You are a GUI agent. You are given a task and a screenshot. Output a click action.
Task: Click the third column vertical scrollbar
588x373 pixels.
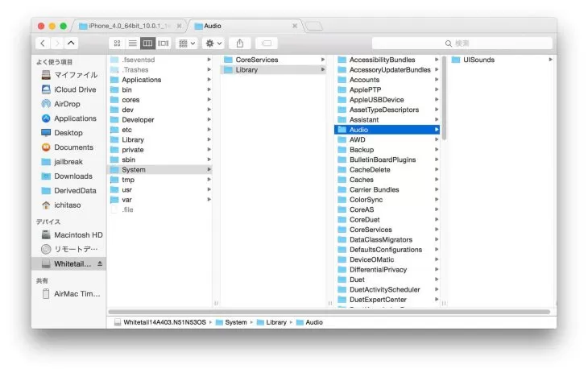pyautogui.click(x=444, y=98)
